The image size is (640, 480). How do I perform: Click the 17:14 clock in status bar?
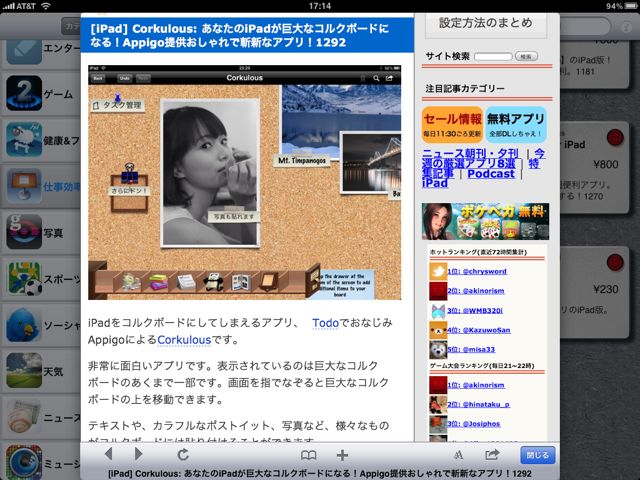[320, 6]
